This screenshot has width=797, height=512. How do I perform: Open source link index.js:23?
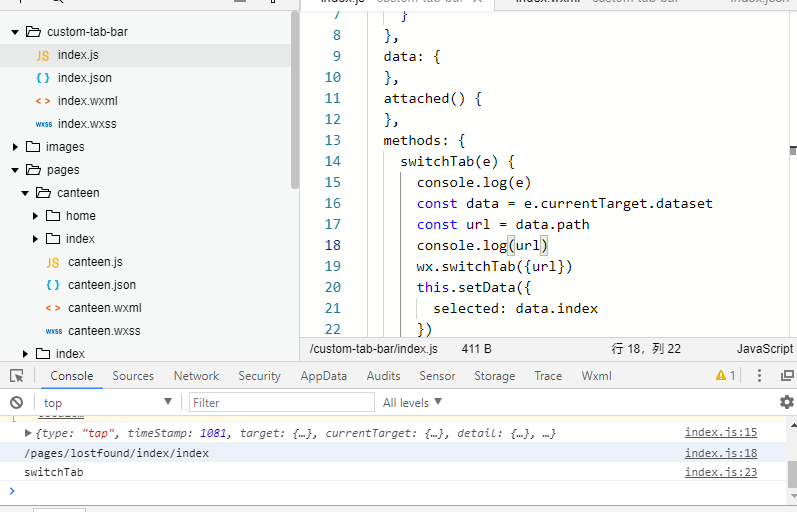[721, 472]
